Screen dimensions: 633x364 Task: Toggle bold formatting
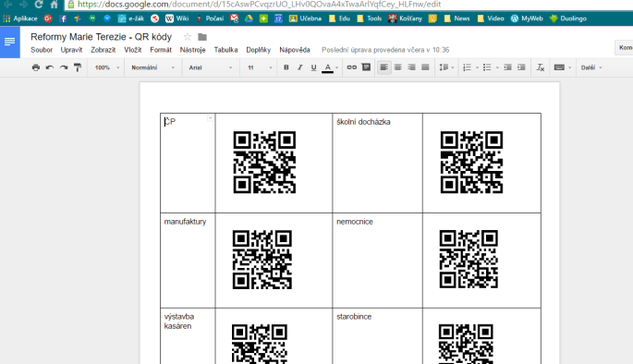click(x=286, y=67)
